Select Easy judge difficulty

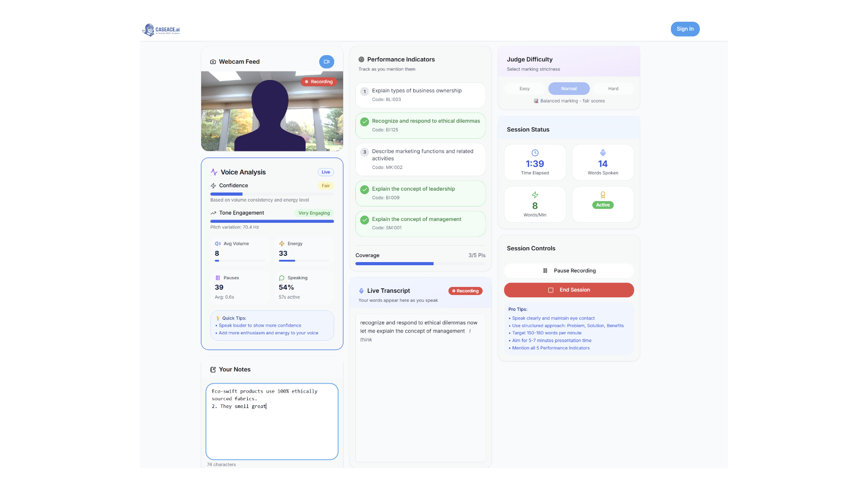click(524, 88)
